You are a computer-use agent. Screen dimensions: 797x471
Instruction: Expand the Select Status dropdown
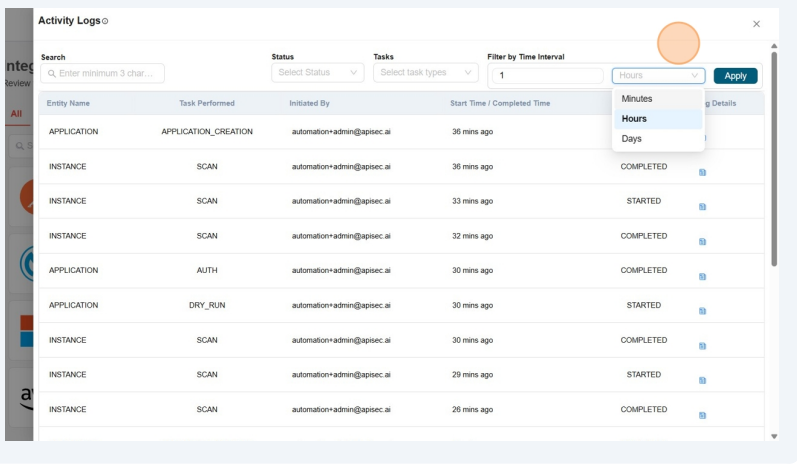pyautogui.click(x=318, y=73)
